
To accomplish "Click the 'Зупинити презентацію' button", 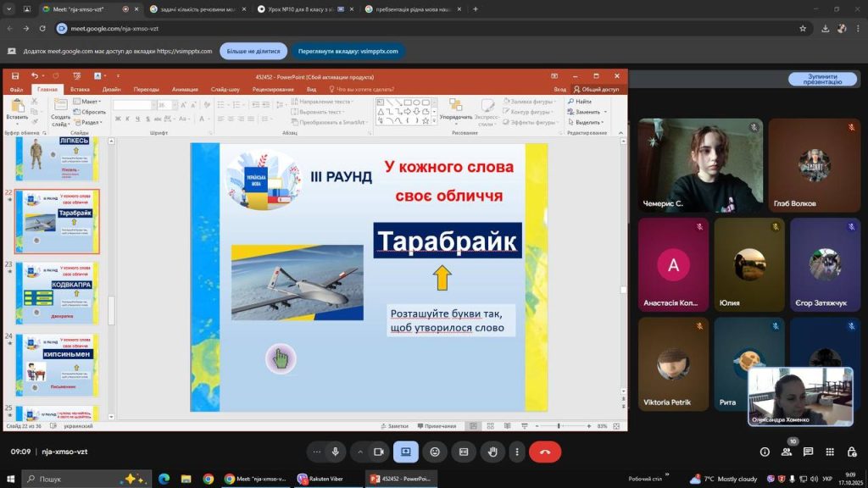I will (x=821, y=80).
